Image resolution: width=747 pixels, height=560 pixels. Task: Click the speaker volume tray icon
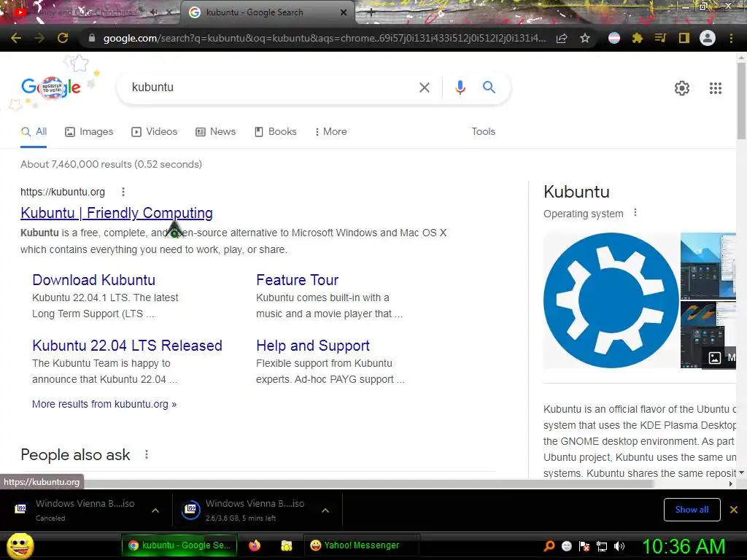point(619,545)
